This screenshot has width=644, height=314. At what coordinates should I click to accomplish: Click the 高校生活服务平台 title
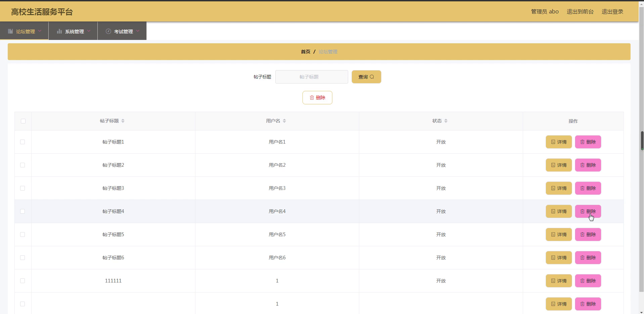point(42,12)
